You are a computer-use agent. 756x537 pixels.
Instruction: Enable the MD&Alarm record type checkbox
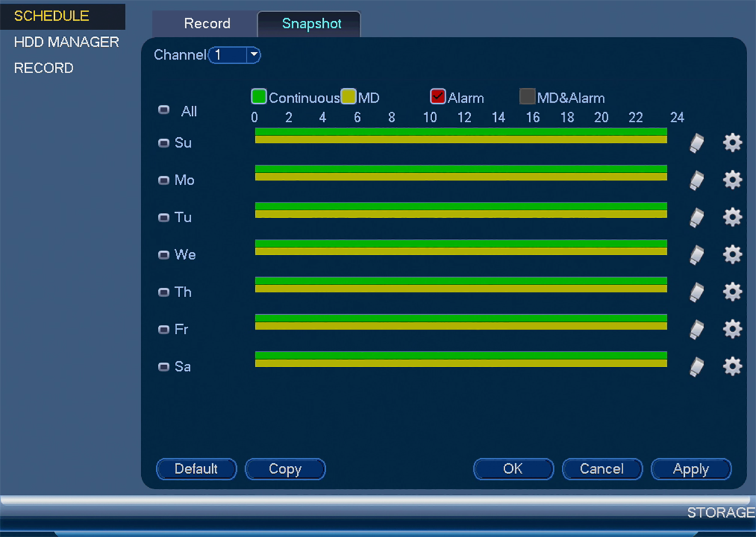(527, 97)
